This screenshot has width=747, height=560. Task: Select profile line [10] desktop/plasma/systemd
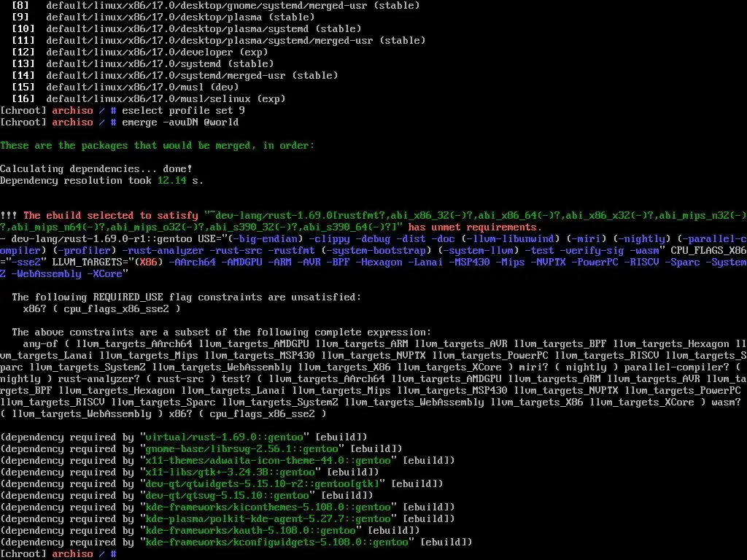coord(187,29)
